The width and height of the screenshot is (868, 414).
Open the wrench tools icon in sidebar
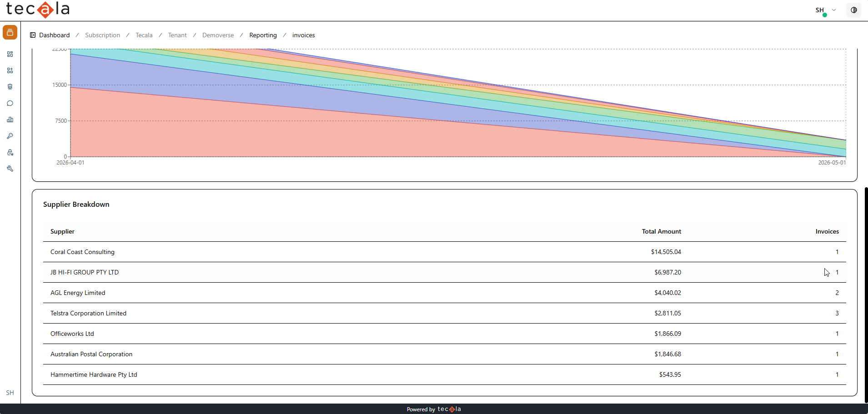tap(10, 169)
